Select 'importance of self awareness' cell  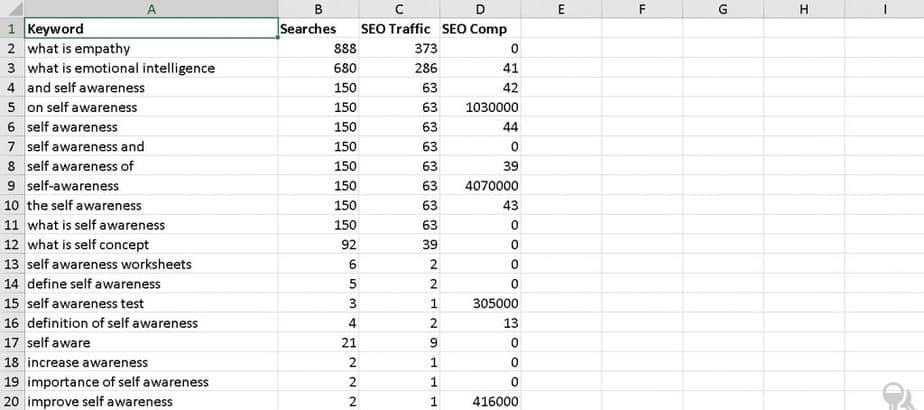click(151, 382)
